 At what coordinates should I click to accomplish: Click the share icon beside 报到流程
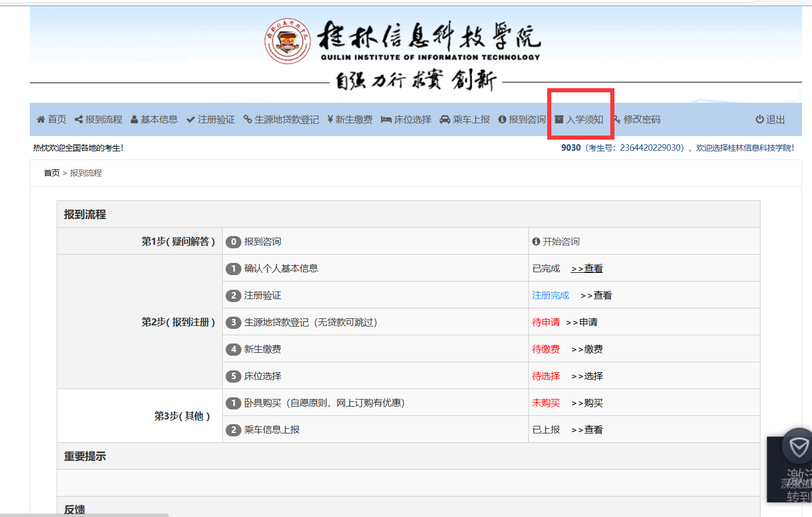(78, 120)
